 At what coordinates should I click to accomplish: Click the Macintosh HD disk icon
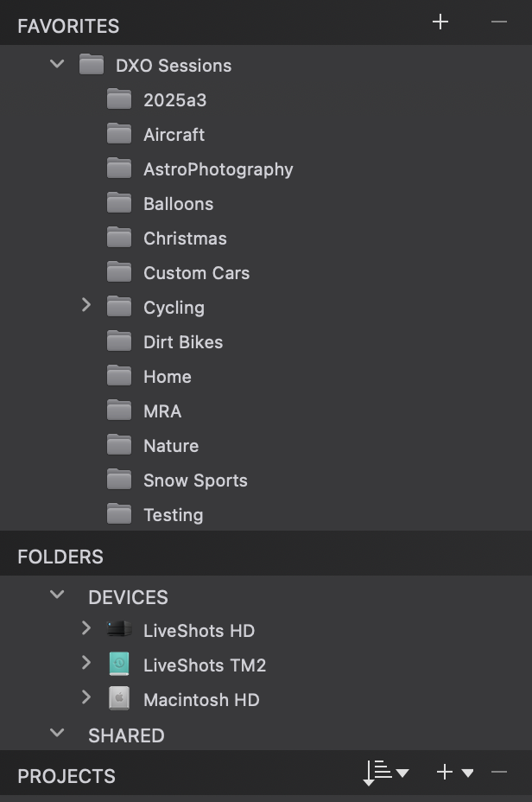click(119, 699)
